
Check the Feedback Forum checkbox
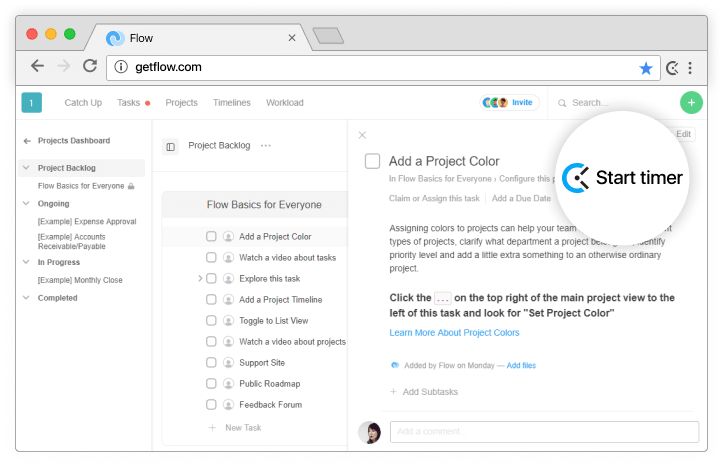click(x=211, y=405)
